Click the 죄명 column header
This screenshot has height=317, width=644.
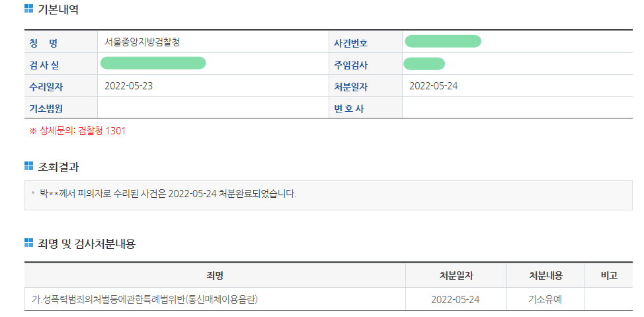(215, 275)
